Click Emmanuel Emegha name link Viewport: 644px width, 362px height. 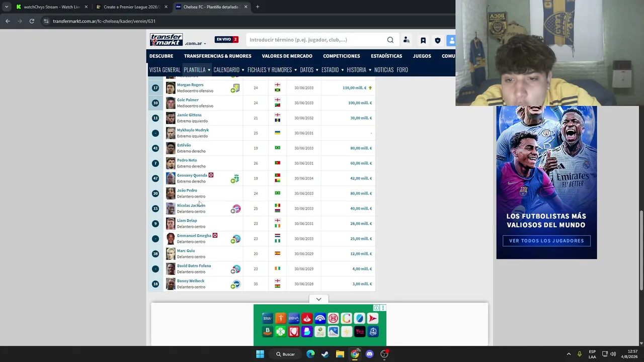[x=194, y=236]
